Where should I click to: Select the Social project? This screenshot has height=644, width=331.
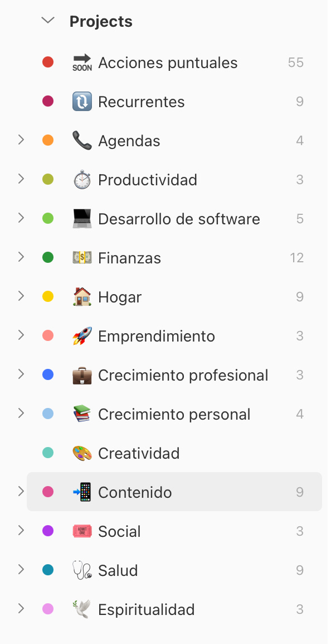click(x=119, y=531)
